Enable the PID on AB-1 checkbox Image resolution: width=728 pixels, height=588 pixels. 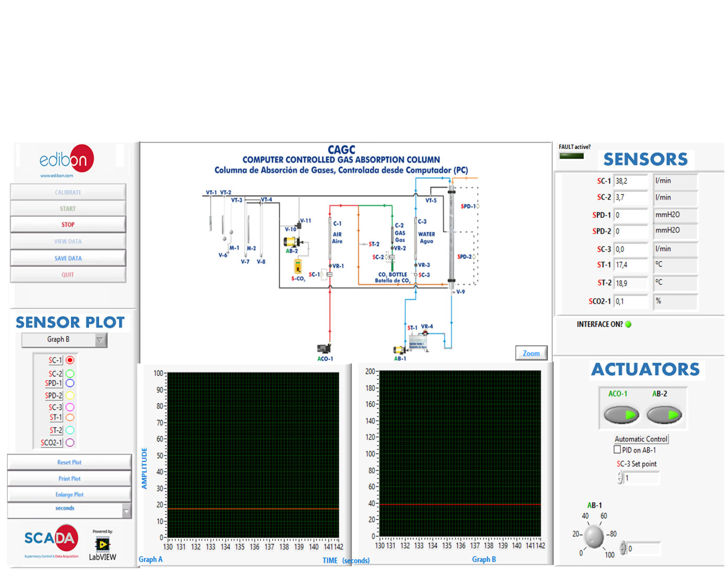[617, 449]
